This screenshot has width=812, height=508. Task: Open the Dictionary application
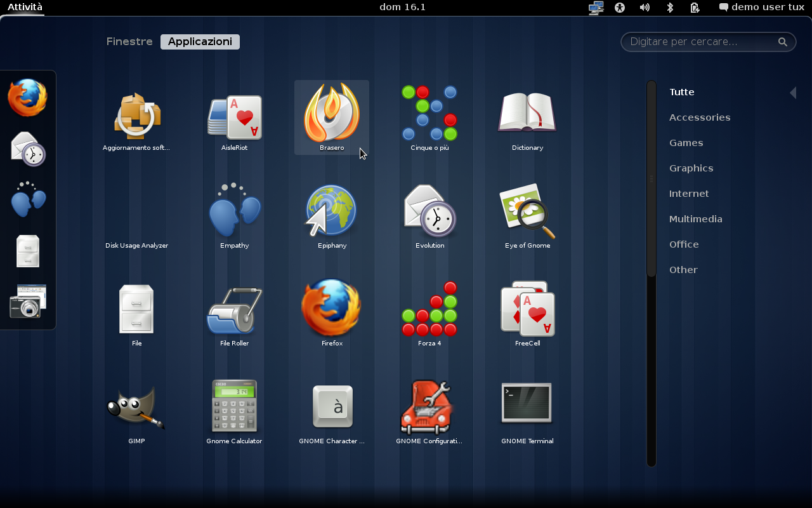tap(527, 118)
